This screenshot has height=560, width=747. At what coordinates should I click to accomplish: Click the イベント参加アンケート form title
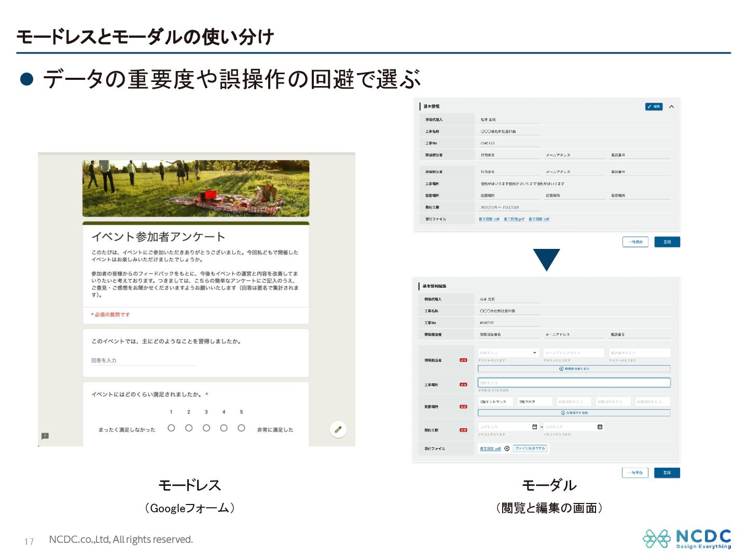158,237
